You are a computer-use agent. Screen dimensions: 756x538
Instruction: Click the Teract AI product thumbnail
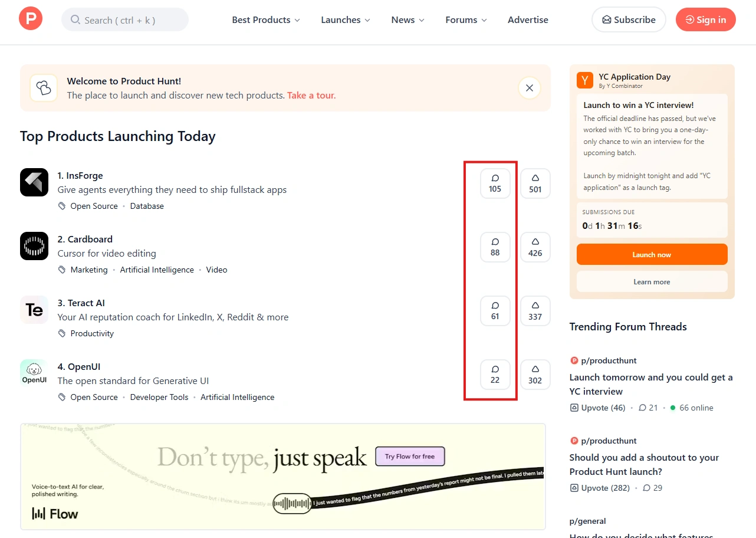[x=34, y=310]
